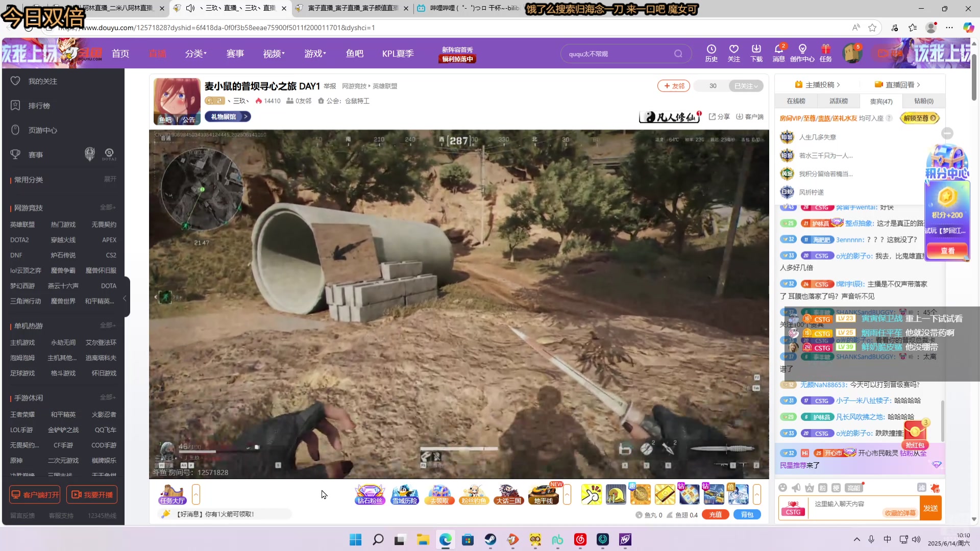
Task: Open the 去领取 treasure chest icon
Action: (x=439, y=494)
